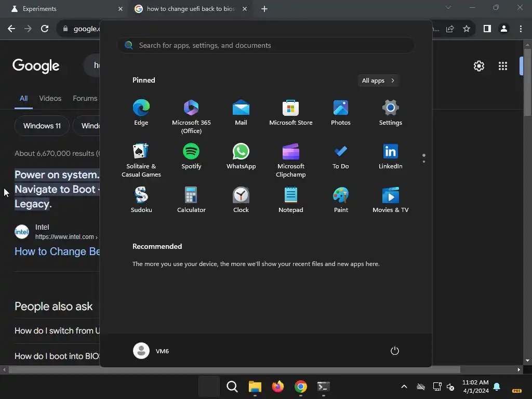Launch Notepad from pinned apps
Viewport: 532px width, 399px height.
click(291, 200)
